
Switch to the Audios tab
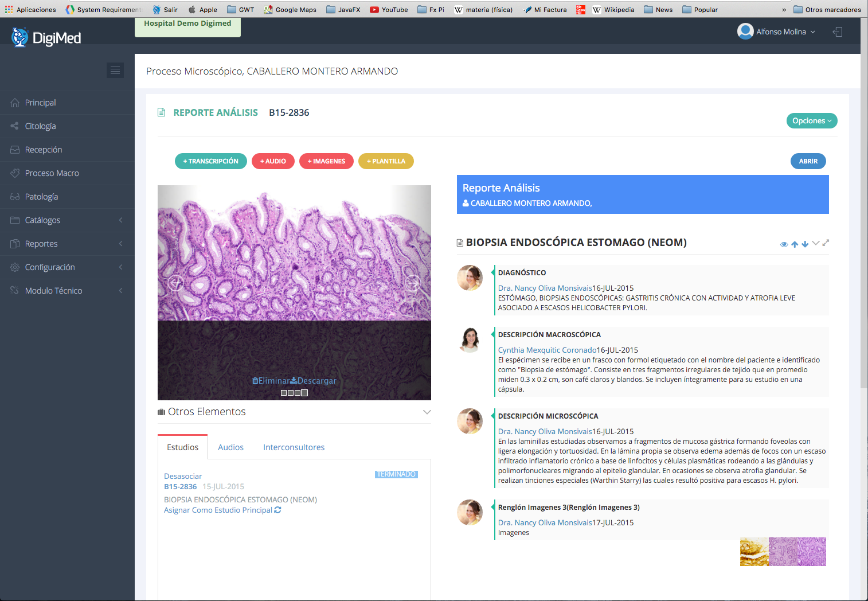230,447
